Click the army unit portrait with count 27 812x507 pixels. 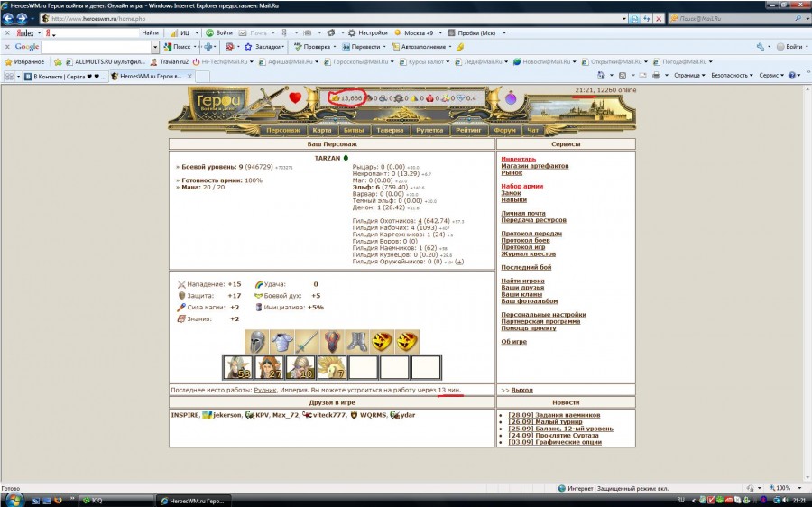point(269,367)
